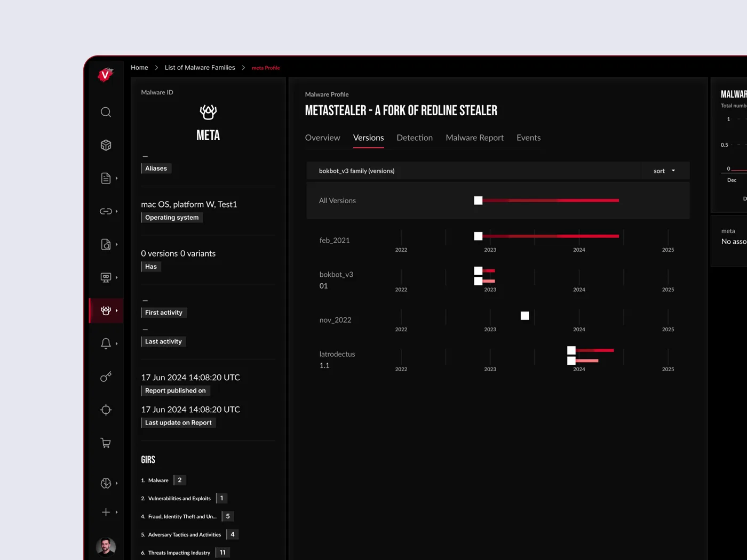Open the crosshair target icon in sidebar
Viewport: 747px width, 560px height.
click(x=106, y=410)
